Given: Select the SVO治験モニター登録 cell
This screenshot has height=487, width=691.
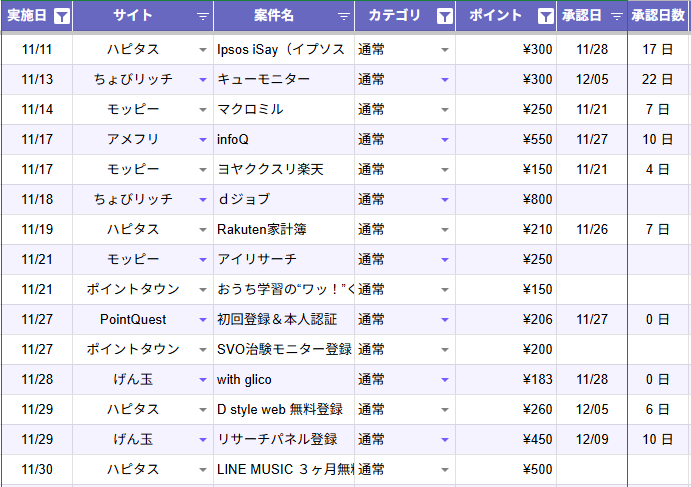Looking at the screenshot, I should (284, 350).
